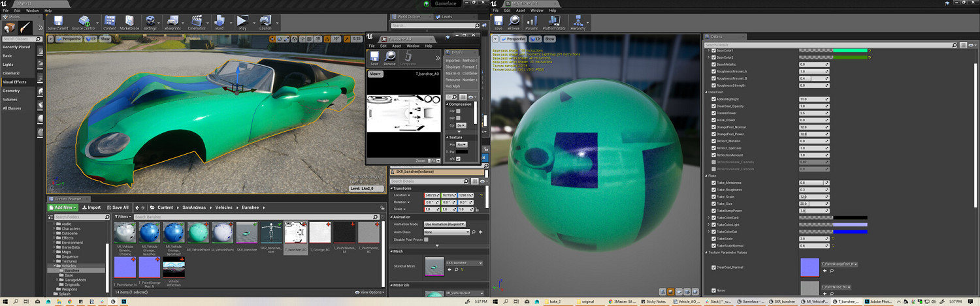This screenshot has width=980, height=306.
Task: Open the Marketplace from the toolbar
Action: point(129,23)
